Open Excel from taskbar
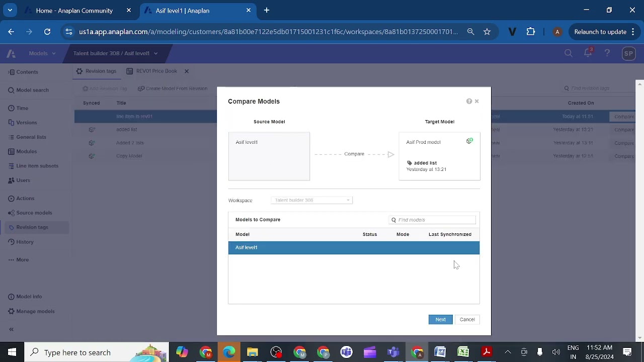The image size is (644, 362). click(463, 352)
